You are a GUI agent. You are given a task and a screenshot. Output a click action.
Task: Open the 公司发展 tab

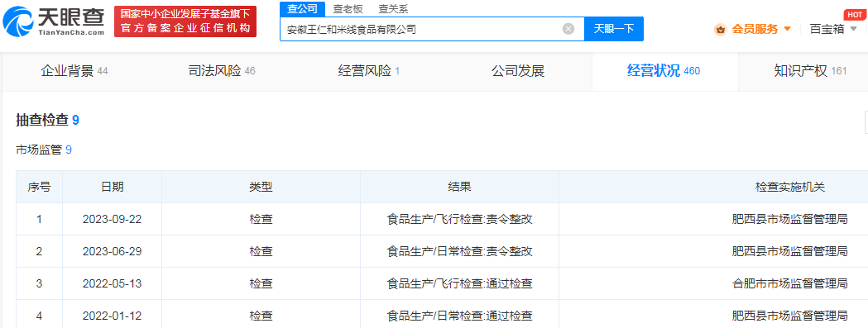[x=518, y=71]
